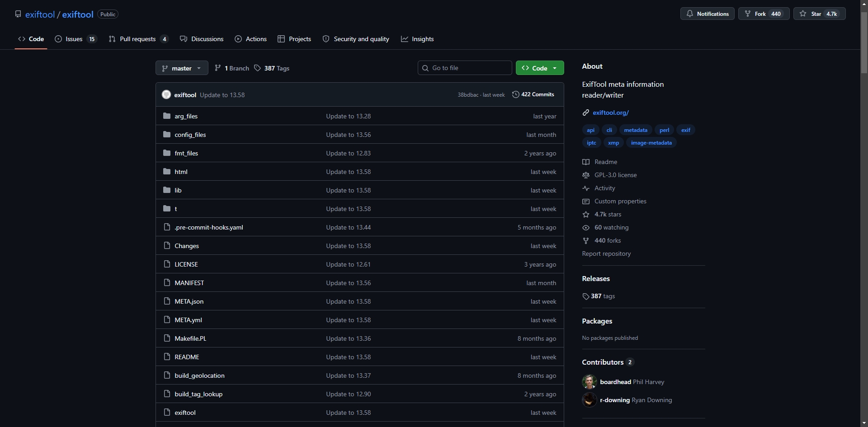Click the exiftool owner name in the page header
This screenshot has width=868, height=427.
point(40,14)
